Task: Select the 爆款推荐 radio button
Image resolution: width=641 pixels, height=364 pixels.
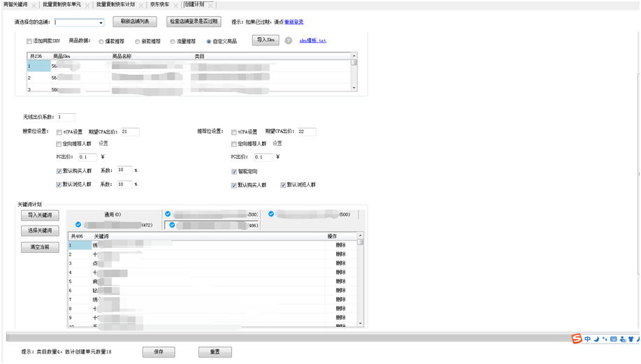Action: coord(101,41)
